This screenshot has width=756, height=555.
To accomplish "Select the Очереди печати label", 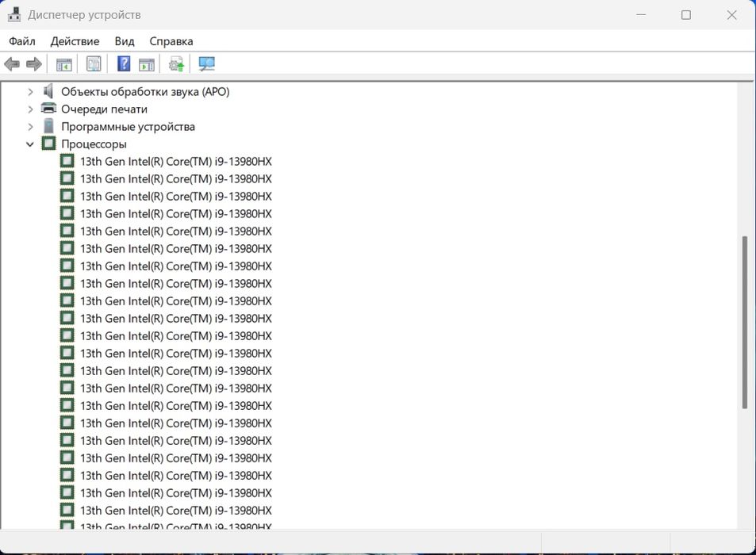I will pos(104,109).
